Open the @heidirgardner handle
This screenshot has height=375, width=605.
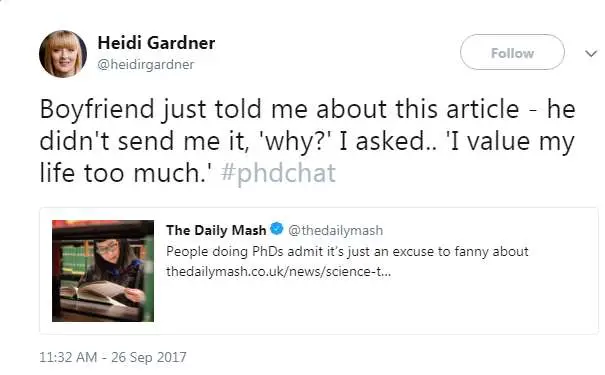pyautogui.click(x=145, y=64)
